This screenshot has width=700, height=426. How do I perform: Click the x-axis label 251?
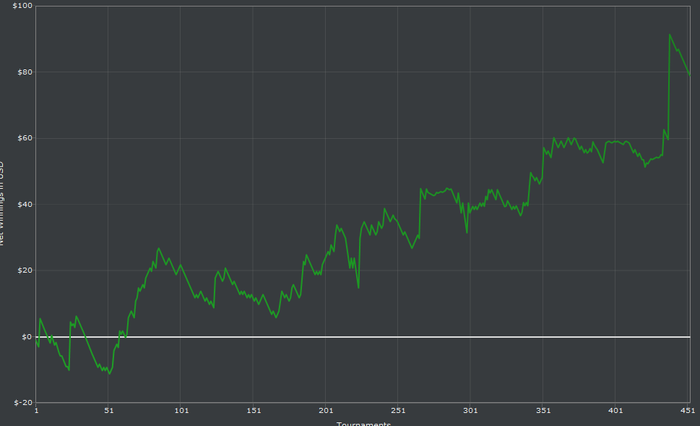click(x=398, y=410)
